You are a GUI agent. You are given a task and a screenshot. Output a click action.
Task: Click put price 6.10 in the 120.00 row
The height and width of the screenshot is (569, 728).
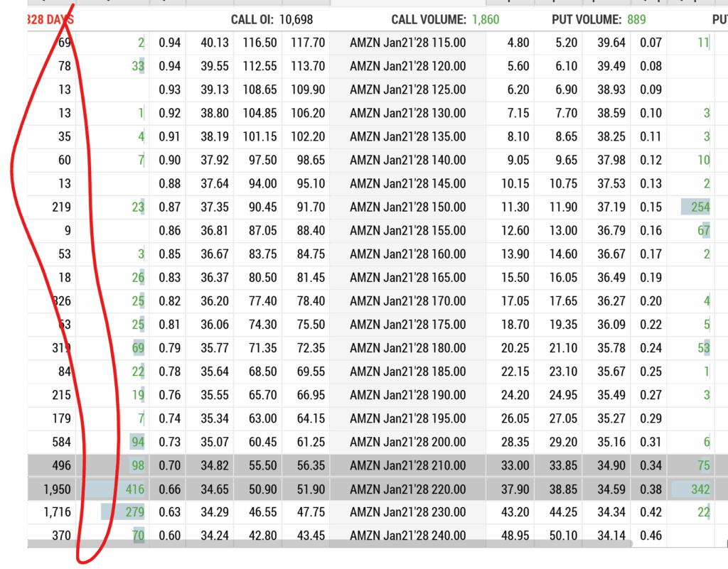(x=567, y=66)
